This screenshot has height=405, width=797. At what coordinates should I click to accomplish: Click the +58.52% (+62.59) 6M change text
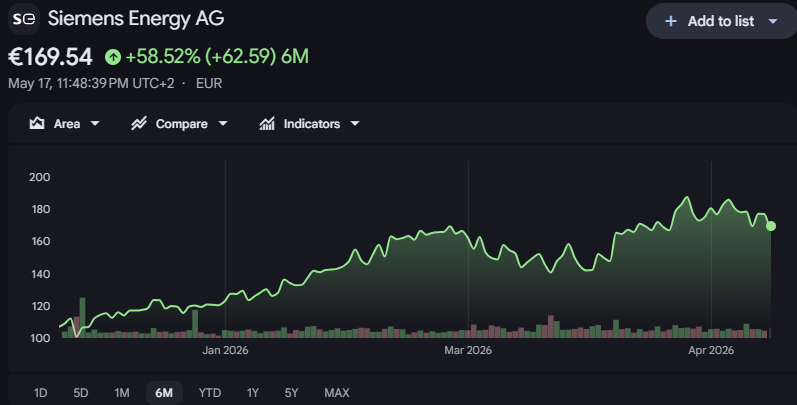point(217,56)
